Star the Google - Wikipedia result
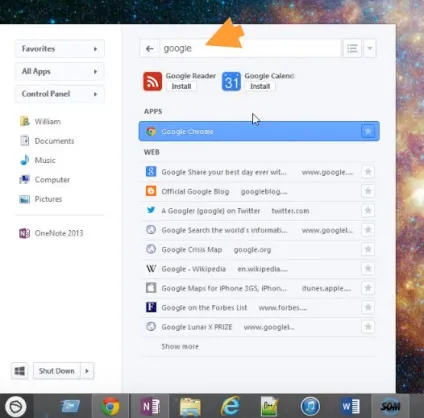Image resolution: width=424 pixels, height=418 pixels. coord(368,268)
